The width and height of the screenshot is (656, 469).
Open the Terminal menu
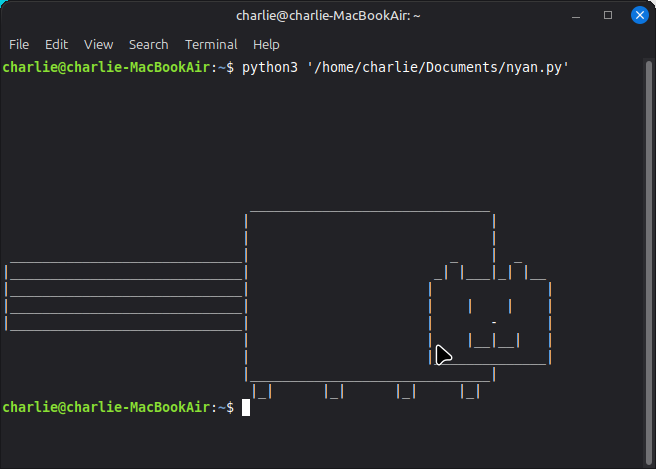[x=211, y=44]
